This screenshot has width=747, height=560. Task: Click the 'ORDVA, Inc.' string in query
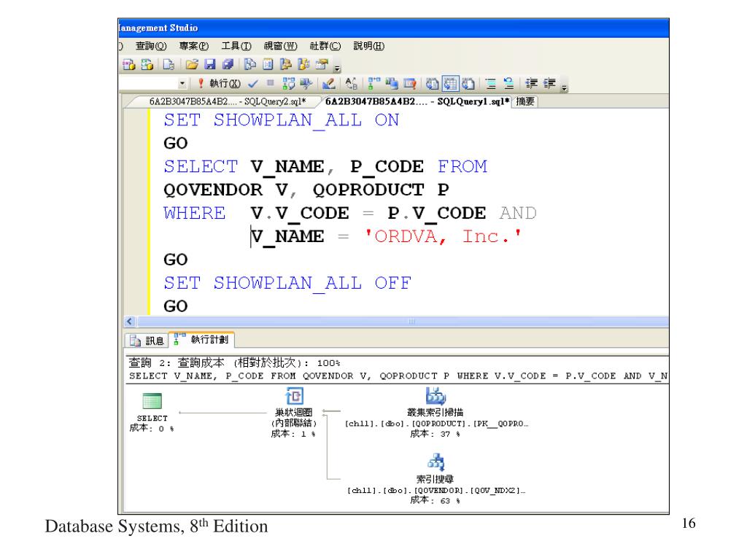pyautogui.click(x=442, y=236)
